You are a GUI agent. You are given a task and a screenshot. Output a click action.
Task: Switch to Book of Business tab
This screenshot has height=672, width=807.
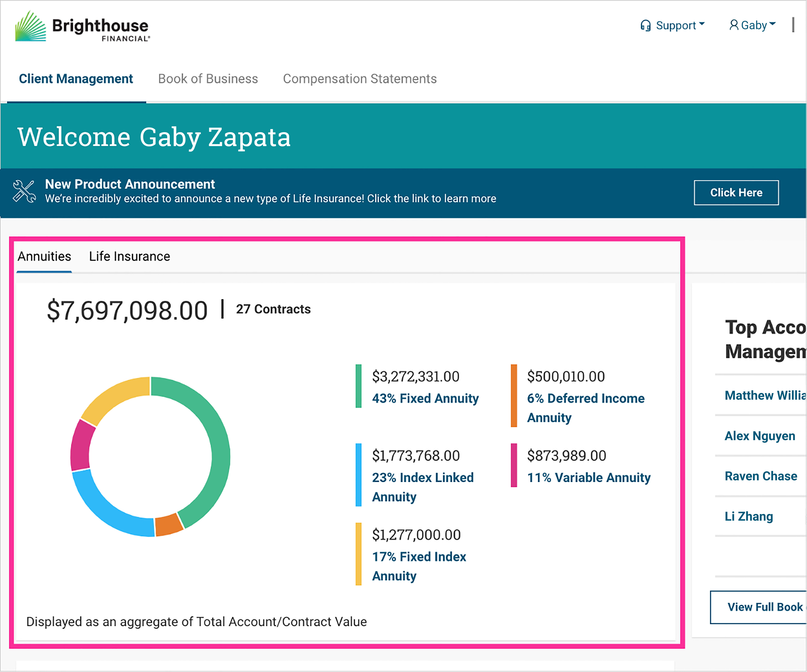coord(208,79)
